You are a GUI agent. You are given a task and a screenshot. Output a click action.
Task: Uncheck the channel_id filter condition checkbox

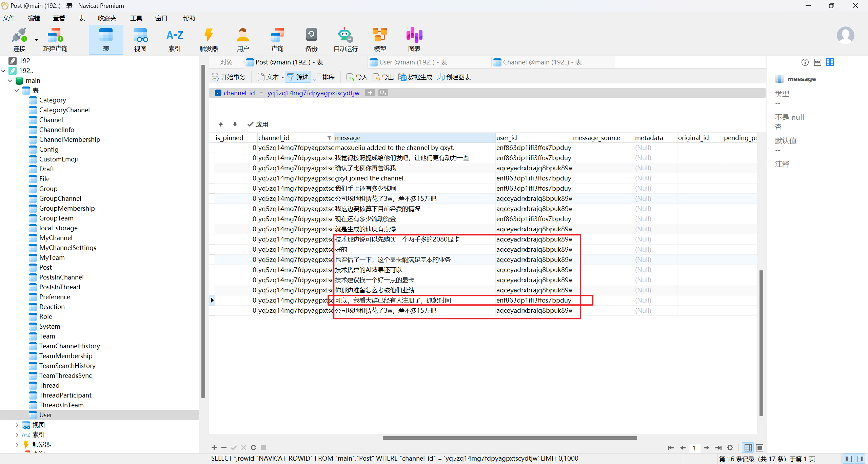pos(218,93)
